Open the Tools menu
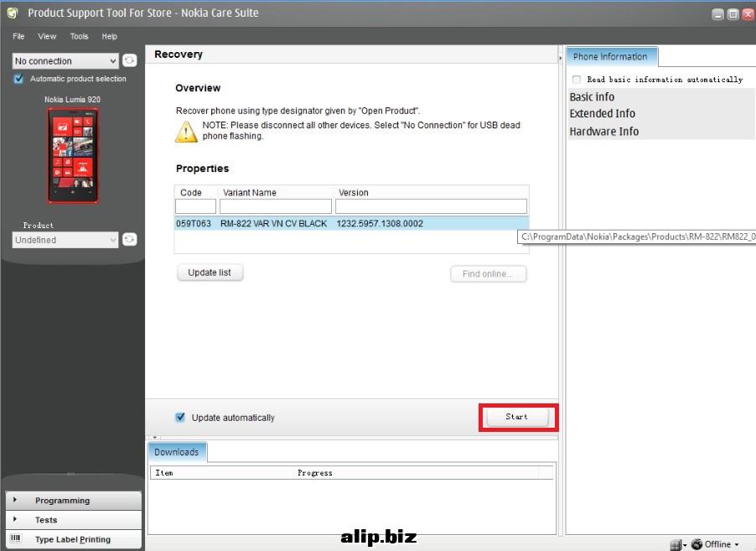Screen dimensions: 756x551 [79, 36]
